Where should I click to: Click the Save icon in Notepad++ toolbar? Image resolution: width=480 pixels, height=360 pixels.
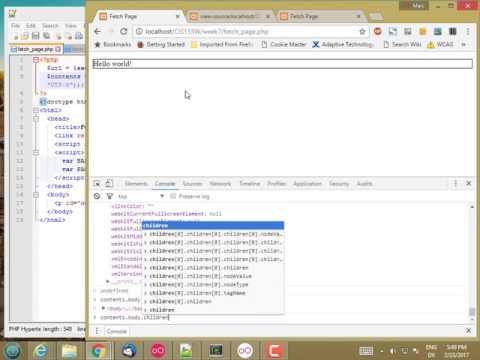(36, 36)
